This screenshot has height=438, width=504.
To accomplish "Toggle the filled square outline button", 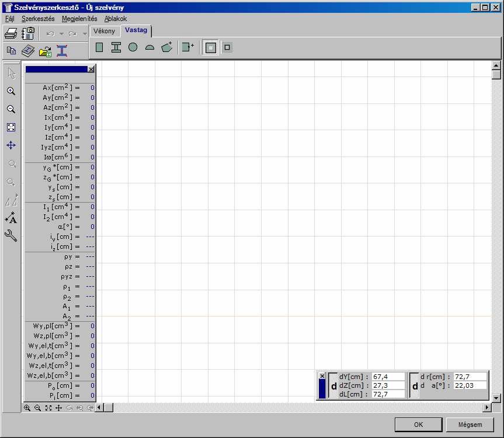I will [211, 47].
